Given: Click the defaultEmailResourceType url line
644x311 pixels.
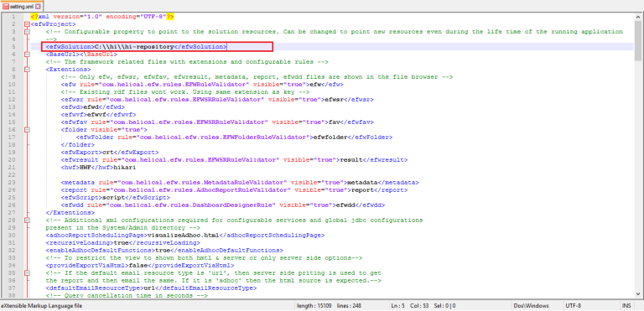Looking at the screenshot, I should 151,288.
